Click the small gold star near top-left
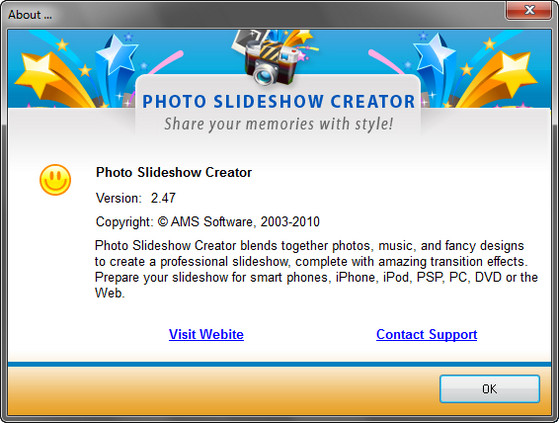 pyautogui.click(x=62, y=45)
